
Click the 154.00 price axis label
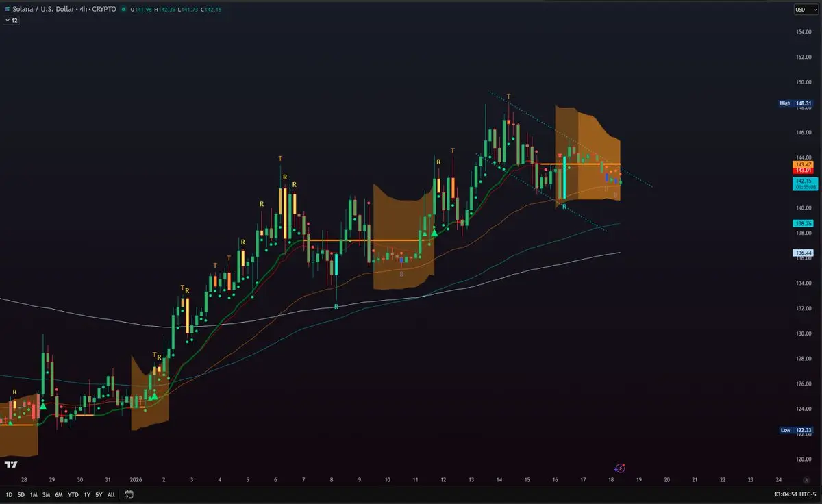tap(804, 32)
